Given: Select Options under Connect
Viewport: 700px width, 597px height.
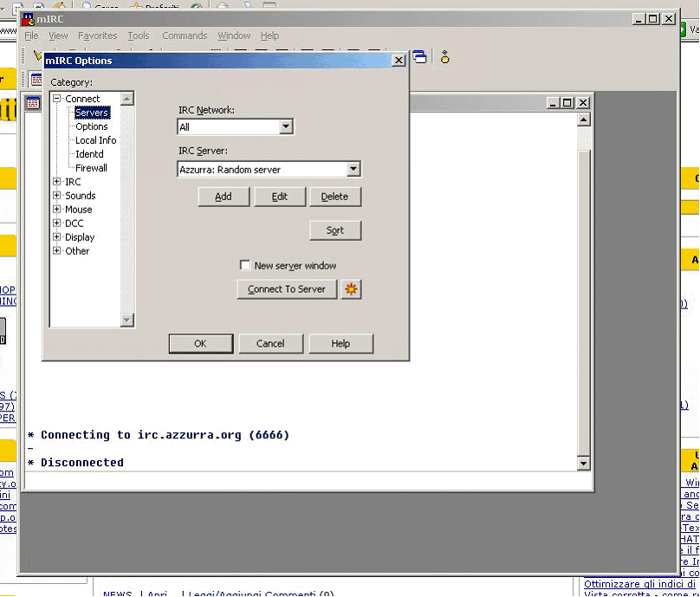Looking at the screenshot, I should [92, 127].
